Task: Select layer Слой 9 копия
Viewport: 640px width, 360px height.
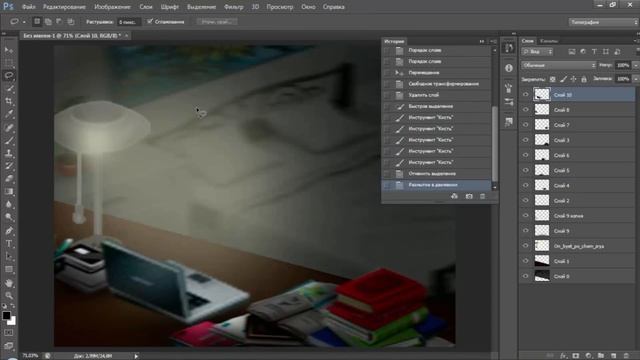Action: pyautogui.click(x=578, y=216)
